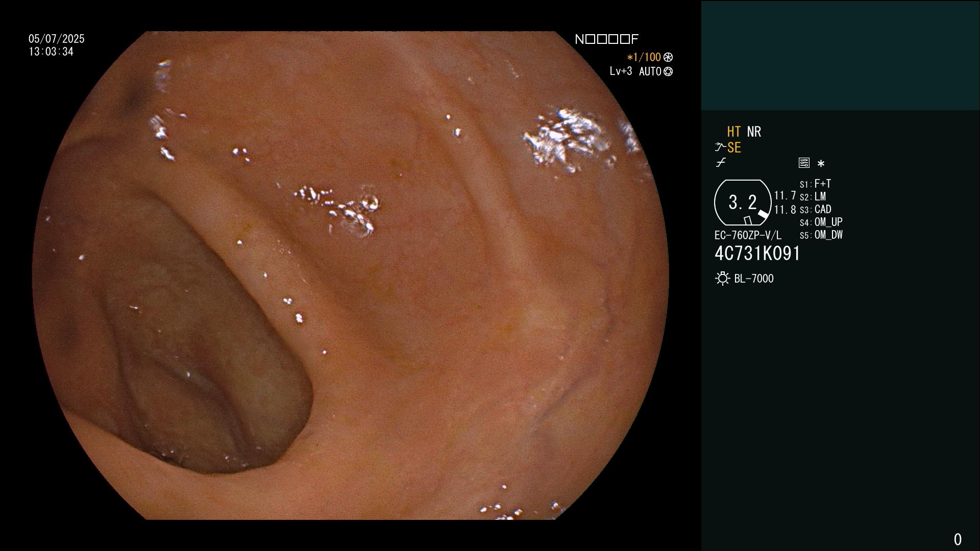The height and width of the screenshot is (551, 980).
Task: Click the 11.8 diameter value
Action: [x=785, y=209]
